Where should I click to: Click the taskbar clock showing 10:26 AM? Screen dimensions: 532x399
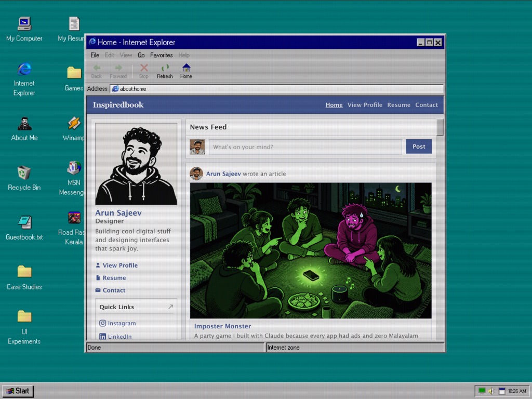coord(517,391)
